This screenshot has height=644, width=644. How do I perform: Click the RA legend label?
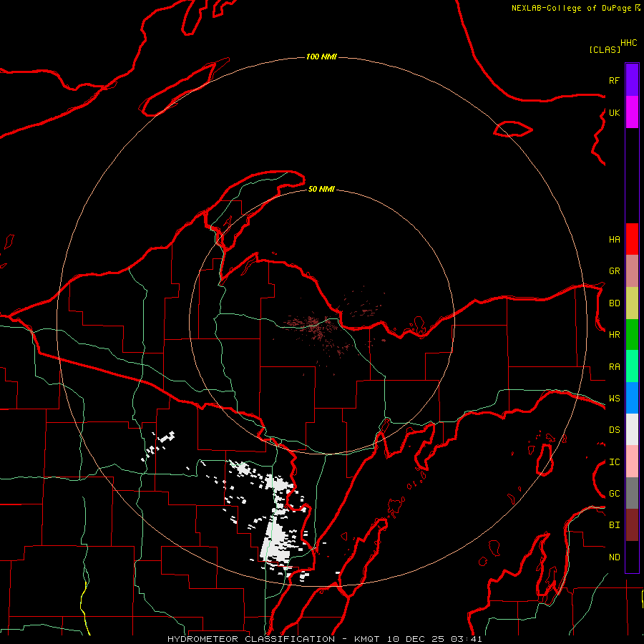(x=614, y=367)
